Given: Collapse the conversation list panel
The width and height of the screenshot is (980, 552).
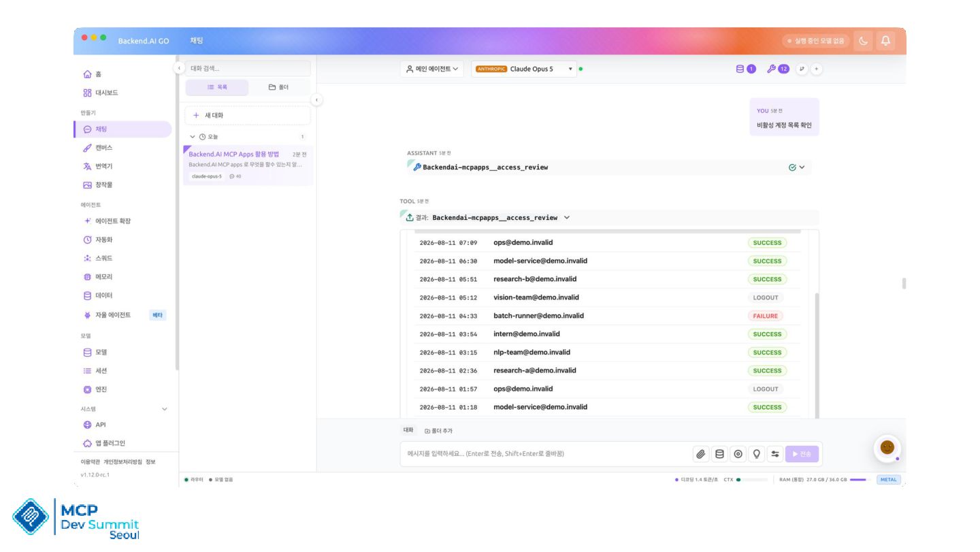Looking at the screenshot, I should pos(316,100).
